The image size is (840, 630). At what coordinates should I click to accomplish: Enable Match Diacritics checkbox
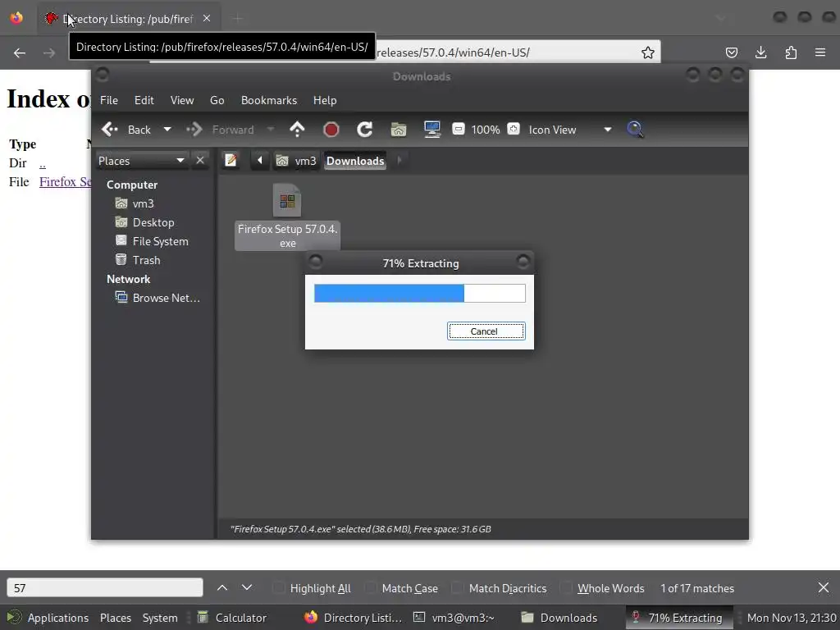click(458, 588)
